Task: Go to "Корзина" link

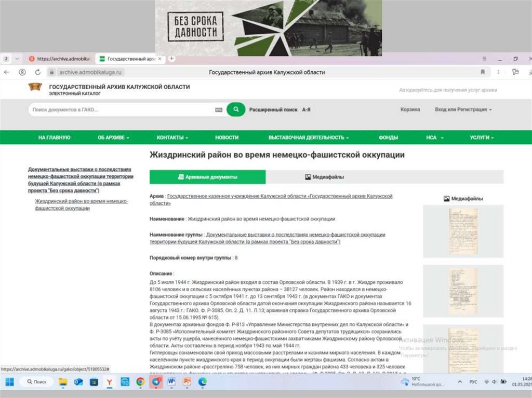Action: tap(410, 109)
